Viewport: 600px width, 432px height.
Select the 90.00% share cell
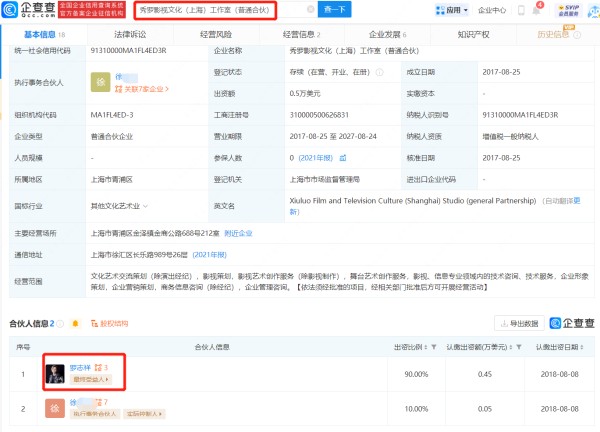(416, 374)
